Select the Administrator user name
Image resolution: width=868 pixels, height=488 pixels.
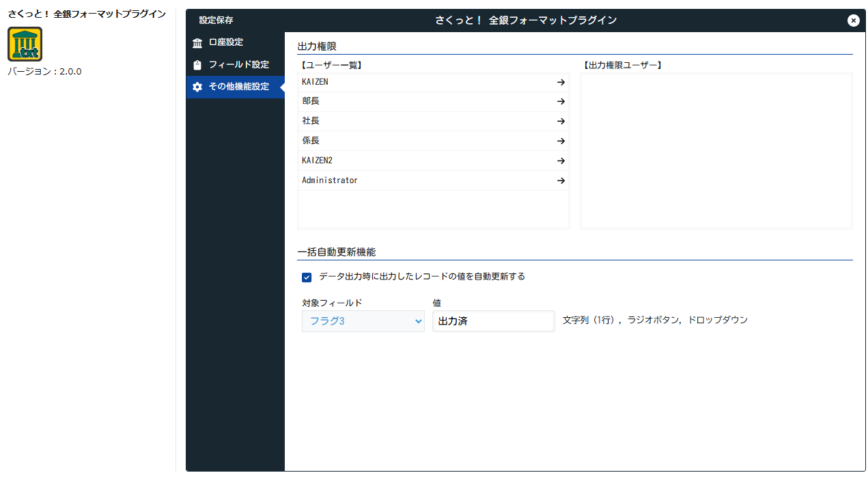pyautogui.click(x=330, y=180)
